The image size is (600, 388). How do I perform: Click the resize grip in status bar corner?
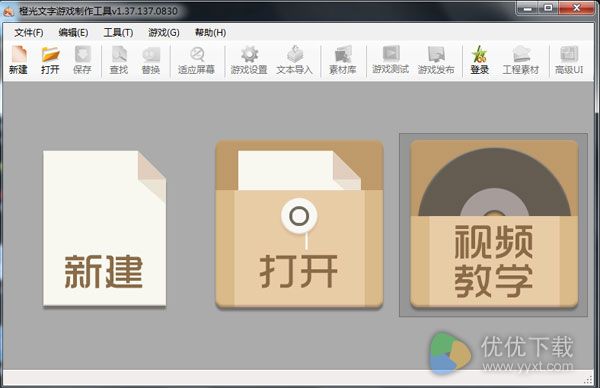[x=588, y=379]
